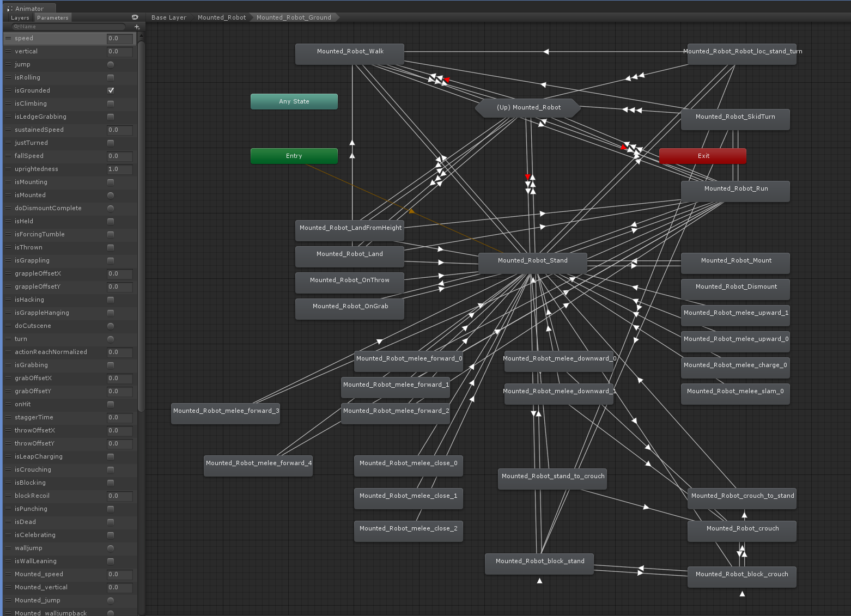Grab the reorder handle beside isGrounded
This screenshot has height=616, width=851.
pos(8,90)
